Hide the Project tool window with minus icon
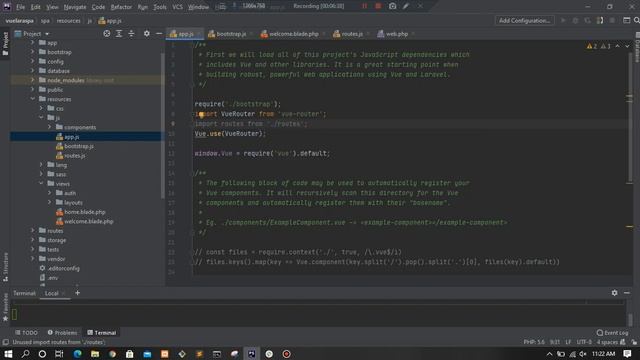The image size is (640, 360). point(159,33)
